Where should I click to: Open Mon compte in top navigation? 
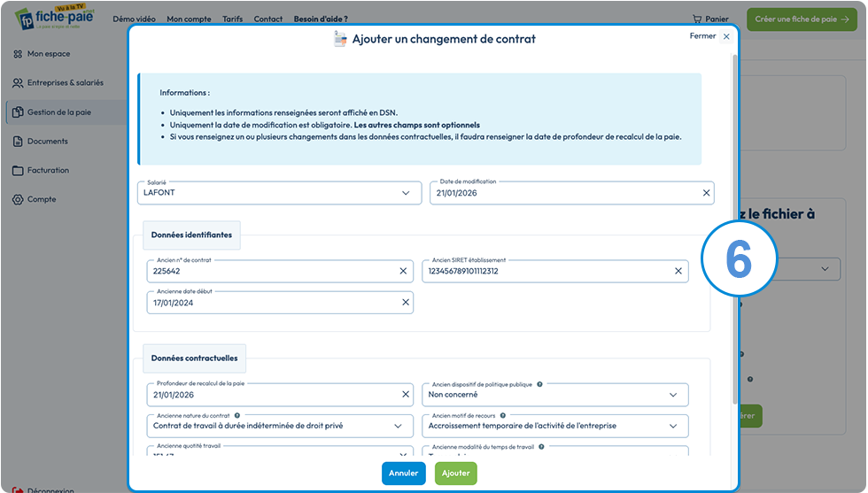click(x=189, y=19)
